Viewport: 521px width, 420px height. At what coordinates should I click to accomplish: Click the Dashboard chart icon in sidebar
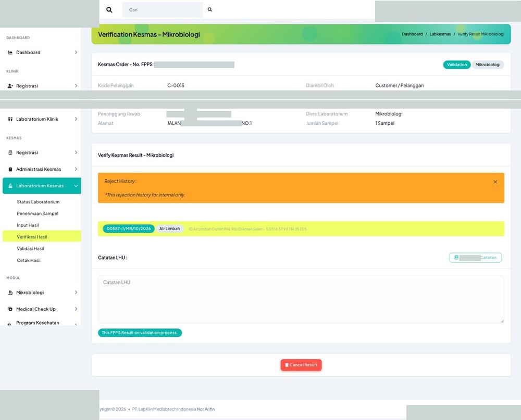point(10,53)
